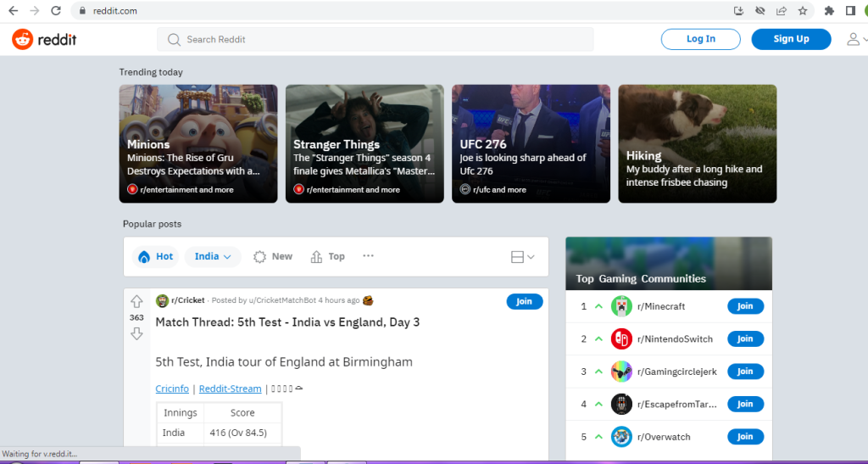Reload the page with the refresh icon

point(56,10)
